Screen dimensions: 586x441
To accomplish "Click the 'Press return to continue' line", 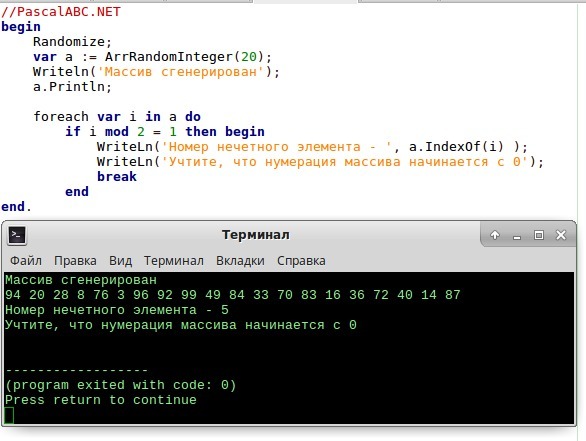I will pyautogui.click(x=101, y=400).
